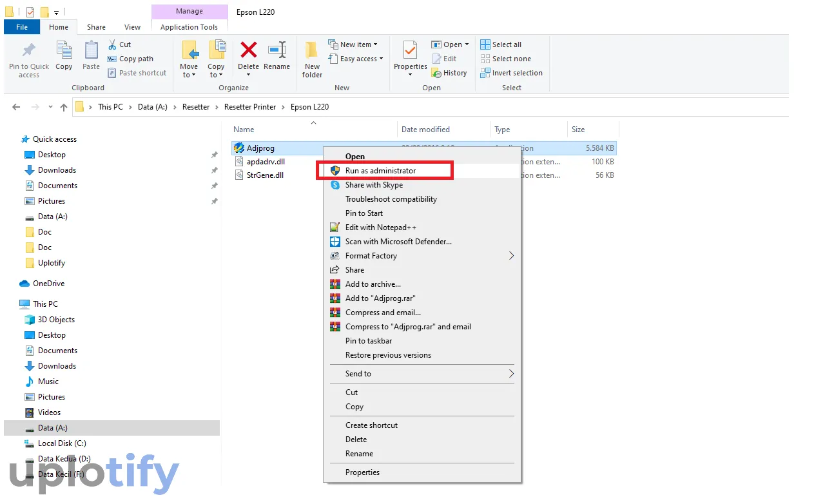Click the History button in ribbon

(x=449, y=73)
